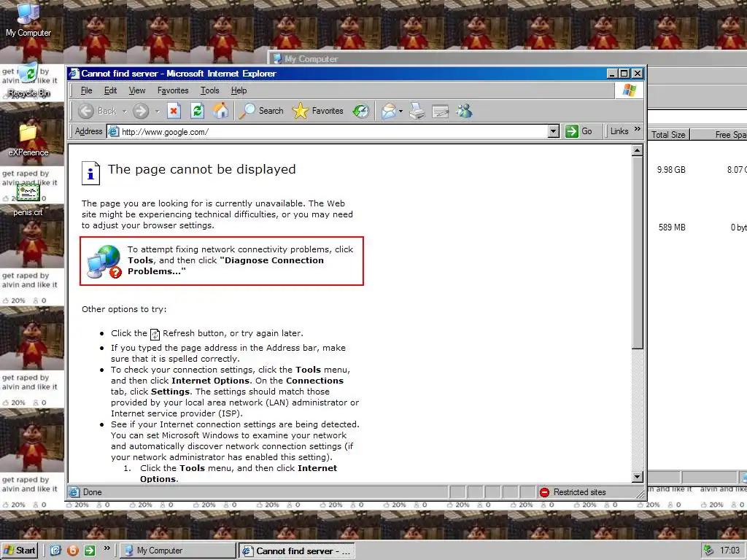Viewport: 747px width, 560px height.
Task: Click the 589 MB value in My Computer
Action: pyautogui.click(x=672, y=227)
